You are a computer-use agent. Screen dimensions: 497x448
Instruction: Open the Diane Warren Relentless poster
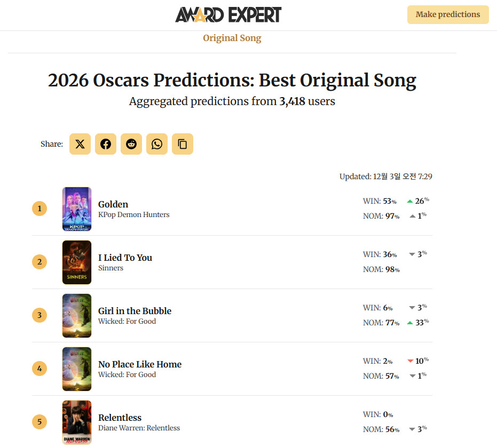pos(77,422)
